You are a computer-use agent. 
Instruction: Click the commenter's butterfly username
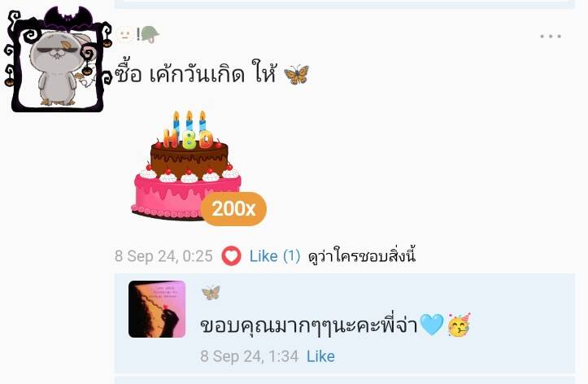(211, 293)
